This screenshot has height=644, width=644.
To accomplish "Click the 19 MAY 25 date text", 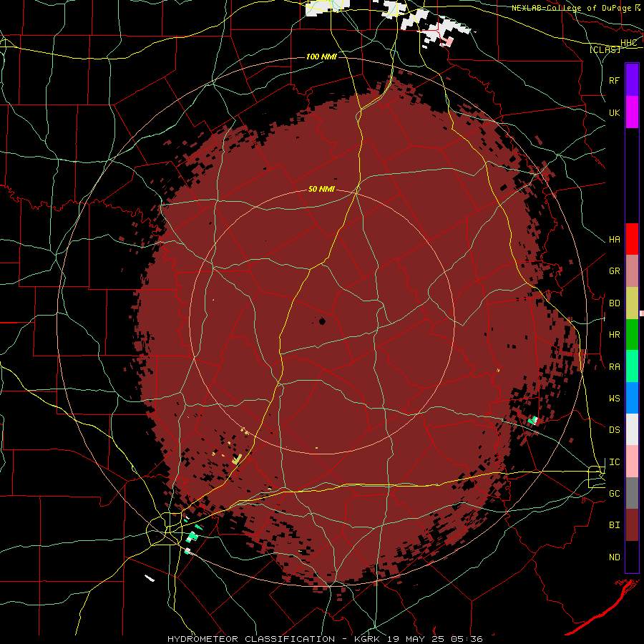I will click(414, 639).
